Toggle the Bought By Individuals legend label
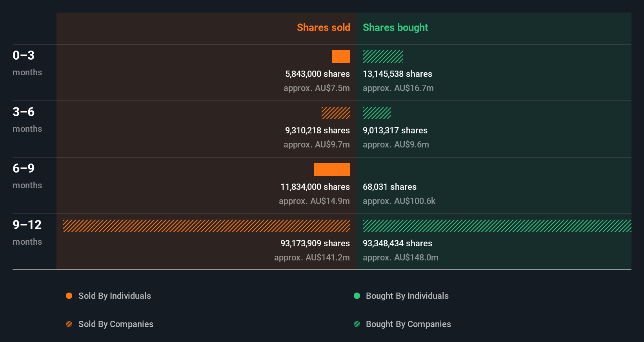This screenshot has height=342, width=644. click(x=407, y=296)
